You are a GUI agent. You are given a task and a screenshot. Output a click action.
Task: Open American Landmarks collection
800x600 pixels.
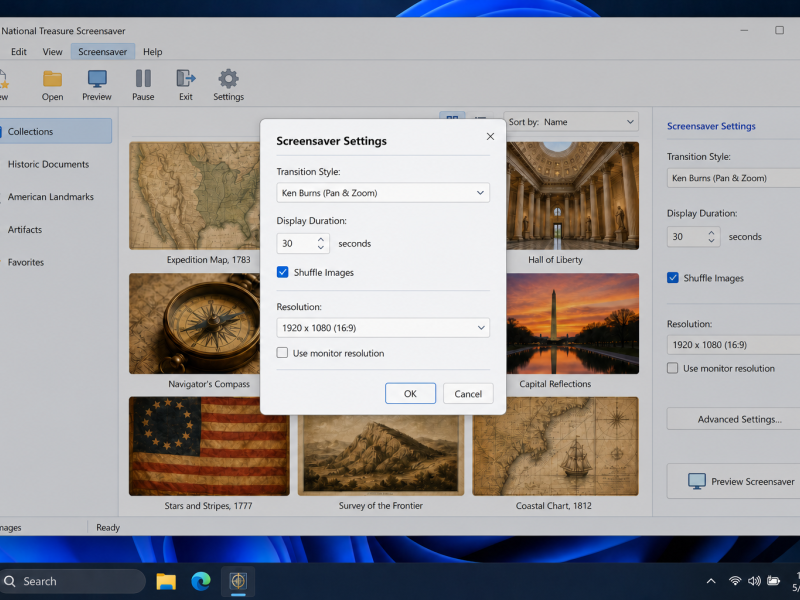click(51, 197)
